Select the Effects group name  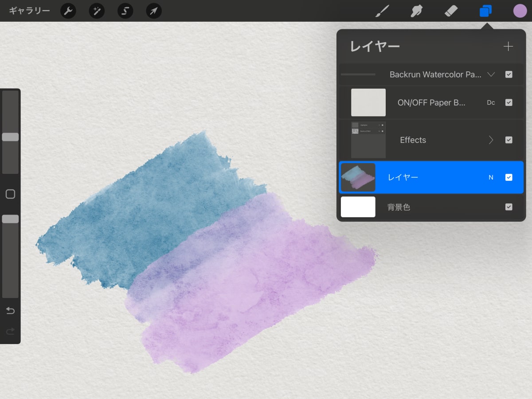[x=413, y=140]
